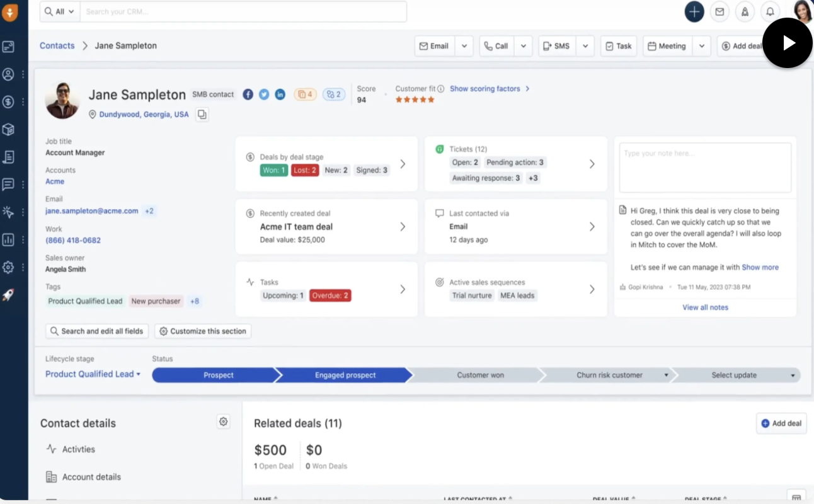The height and width of the screenshot is (504, 814).
Task: Click the Email action button
Action: pos(435,46)
